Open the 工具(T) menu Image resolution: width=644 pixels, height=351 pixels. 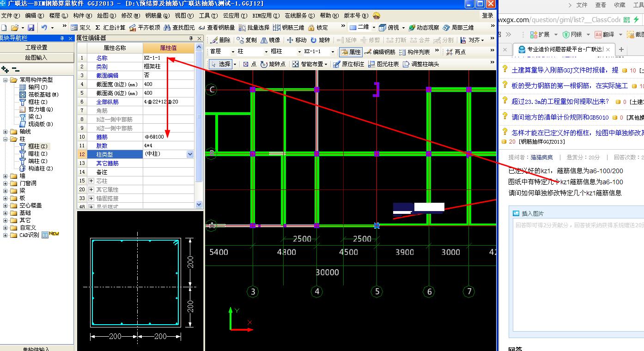[208, 16]
